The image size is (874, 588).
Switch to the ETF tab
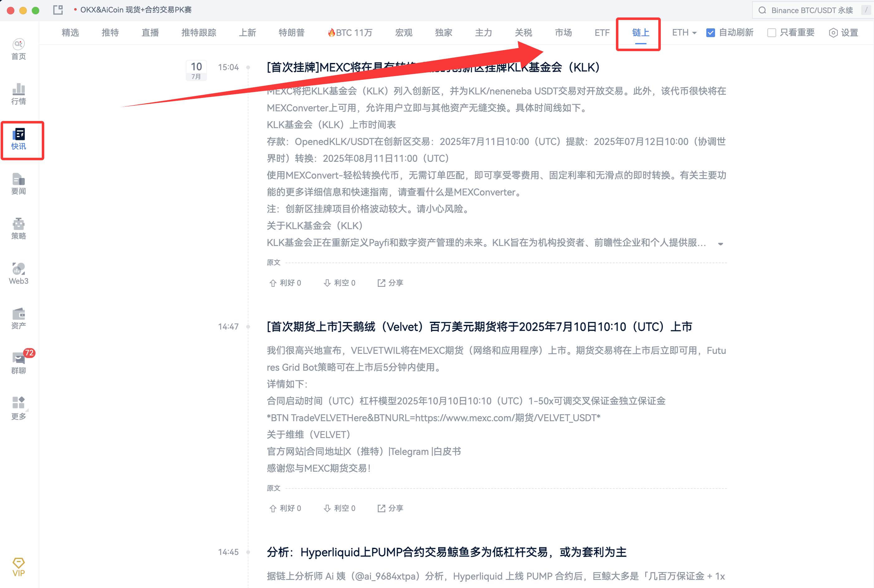tap(602, 33)
